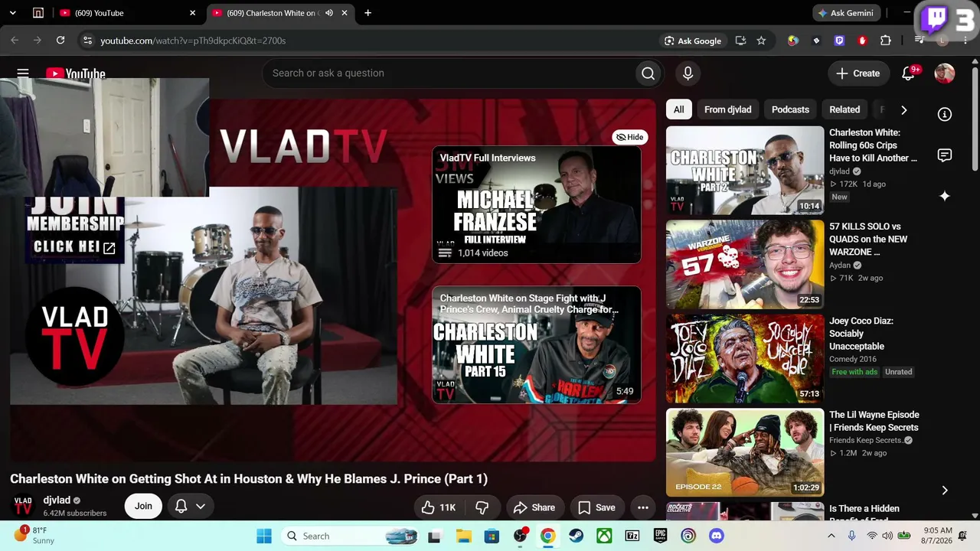Select the All filter chip
The image size is (980, 551).
678,109
